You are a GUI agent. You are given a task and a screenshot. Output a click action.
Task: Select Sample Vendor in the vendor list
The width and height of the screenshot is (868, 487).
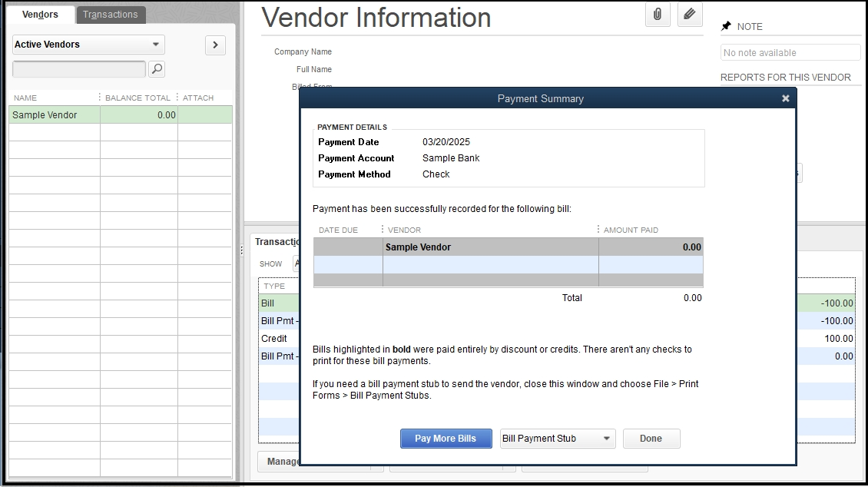pyautogui.click(x=54, y=115)
